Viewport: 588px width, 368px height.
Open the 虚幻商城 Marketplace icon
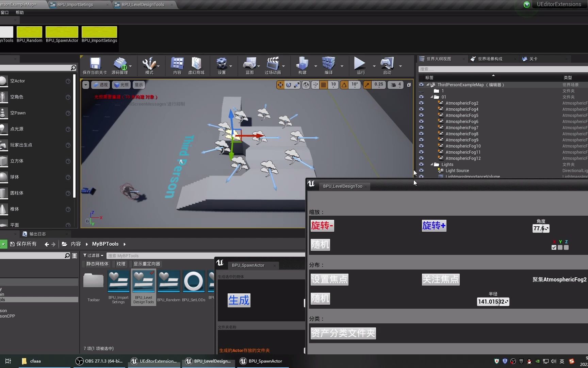(x=197, y=65)
